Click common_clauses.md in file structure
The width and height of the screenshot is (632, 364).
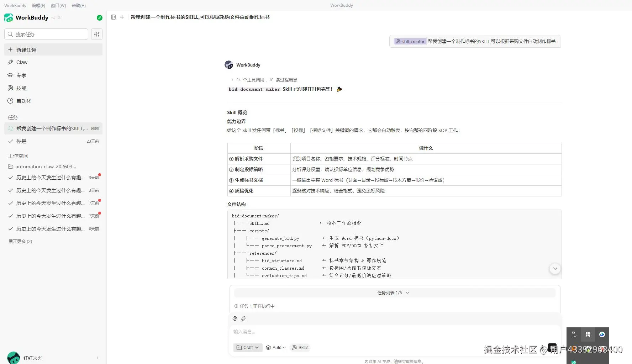[283, 268]
